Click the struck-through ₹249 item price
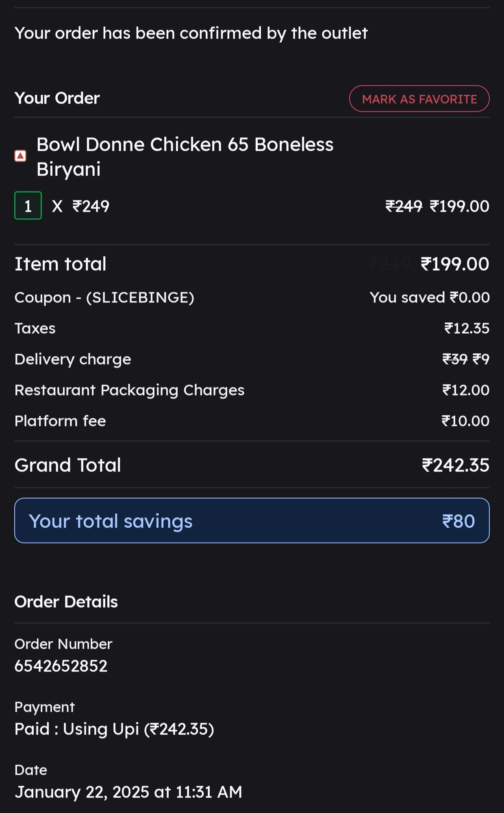Viewport: 504px width, 813px height. [x=404, y=207]
